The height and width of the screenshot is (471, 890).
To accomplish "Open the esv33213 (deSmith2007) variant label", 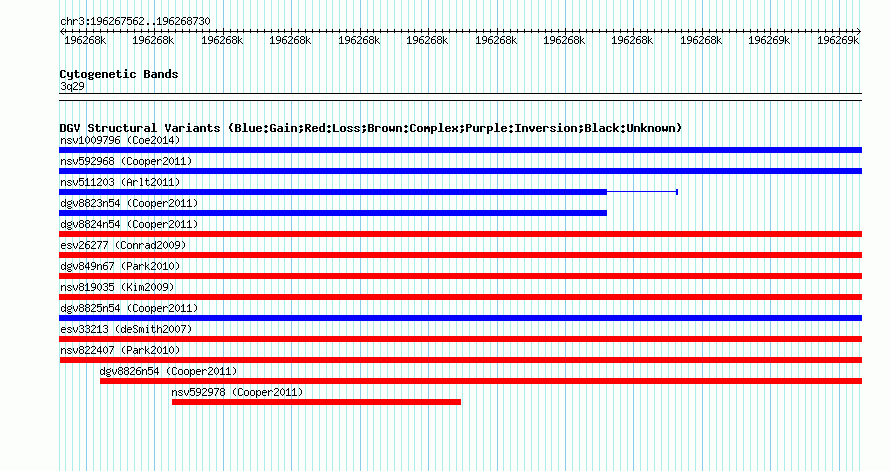I will [x=126, y=329].
